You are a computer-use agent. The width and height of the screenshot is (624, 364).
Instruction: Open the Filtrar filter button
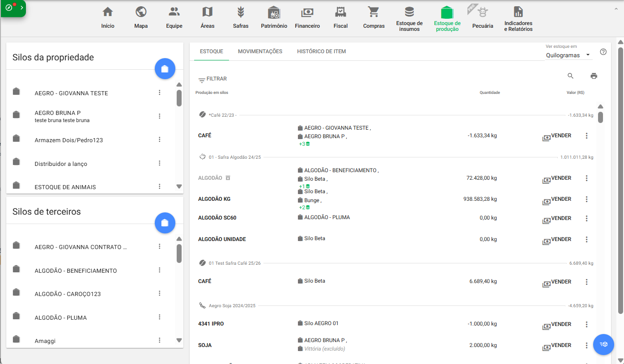point(212,79)
